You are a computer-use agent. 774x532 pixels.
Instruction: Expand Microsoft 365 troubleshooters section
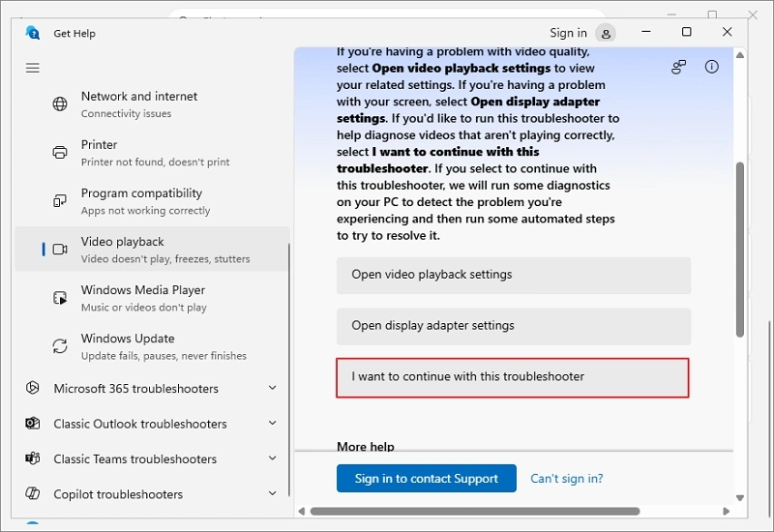[x=273, y=388]
